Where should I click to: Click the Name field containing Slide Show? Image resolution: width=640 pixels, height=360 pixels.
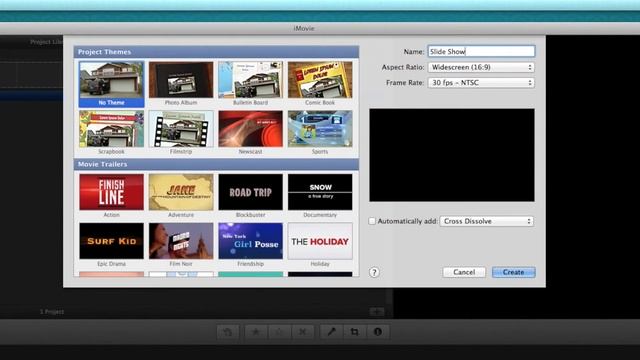[481, 51]
